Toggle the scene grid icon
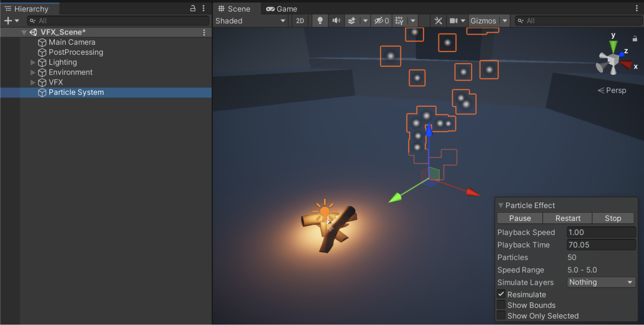Image resolution: width=644 pixels, height=325 pixels. (399, 21)
